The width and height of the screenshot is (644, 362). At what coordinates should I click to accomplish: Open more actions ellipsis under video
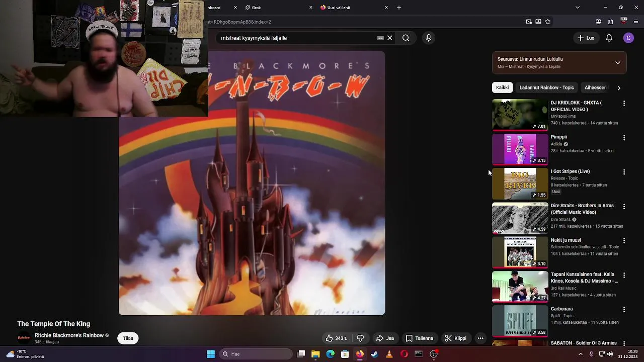(x=480, y=338)
